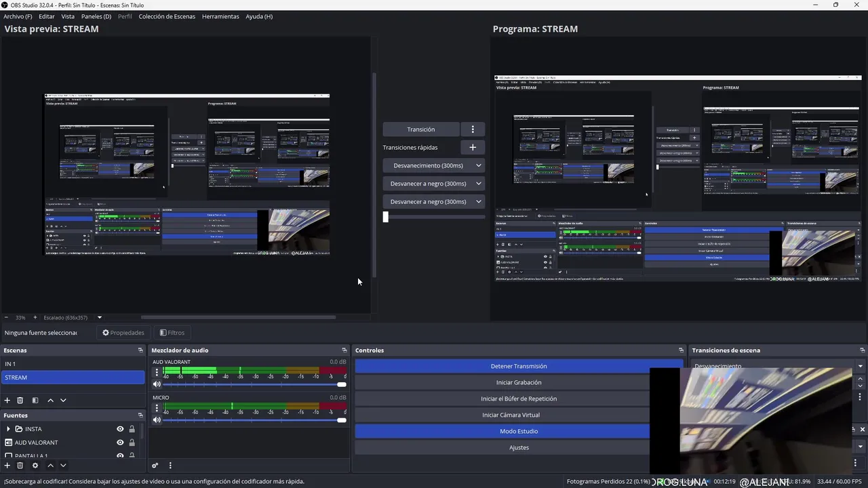Open the Editar menu
Image resolution: width=868 pixels, height=488 pixels.
[47, 16]
